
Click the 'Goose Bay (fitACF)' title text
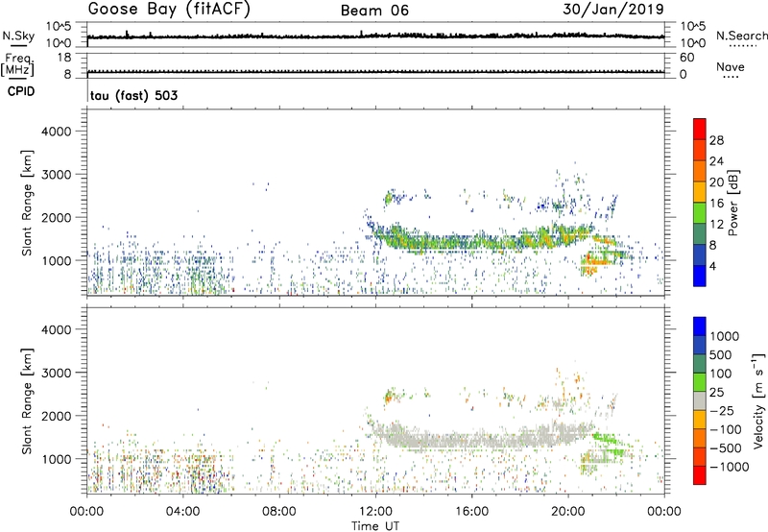(169, 10)
